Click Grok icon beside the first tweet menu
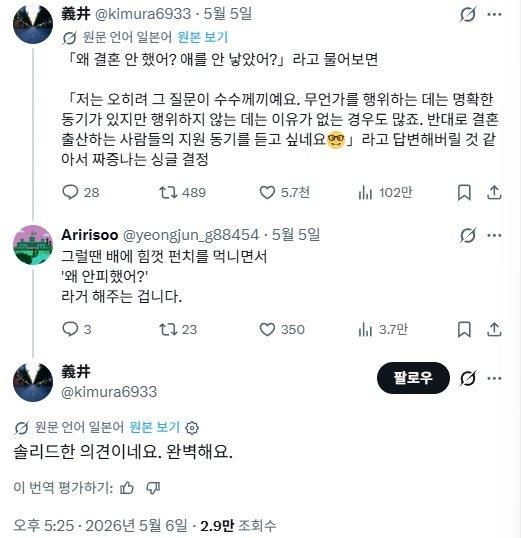521x538 pixels. tap(468, 14)
